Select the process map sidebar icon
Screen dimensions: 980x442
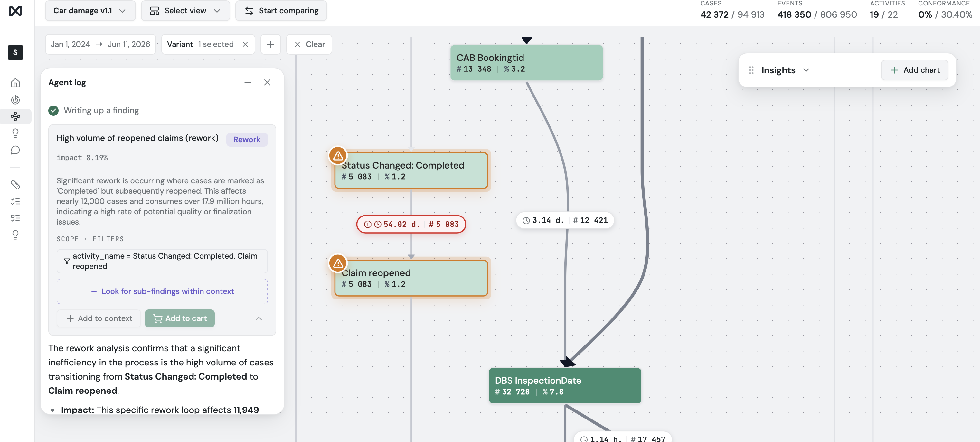pos(15,116)
